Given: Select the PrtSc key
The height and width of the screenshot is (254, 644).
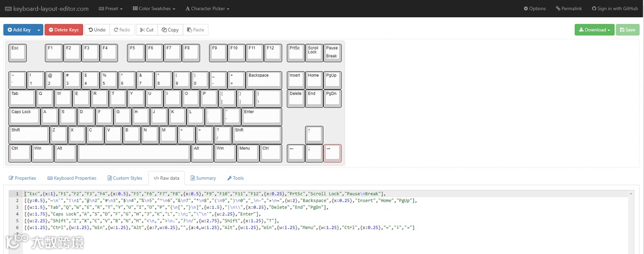Looking at the screenshot, I should 296,53.
